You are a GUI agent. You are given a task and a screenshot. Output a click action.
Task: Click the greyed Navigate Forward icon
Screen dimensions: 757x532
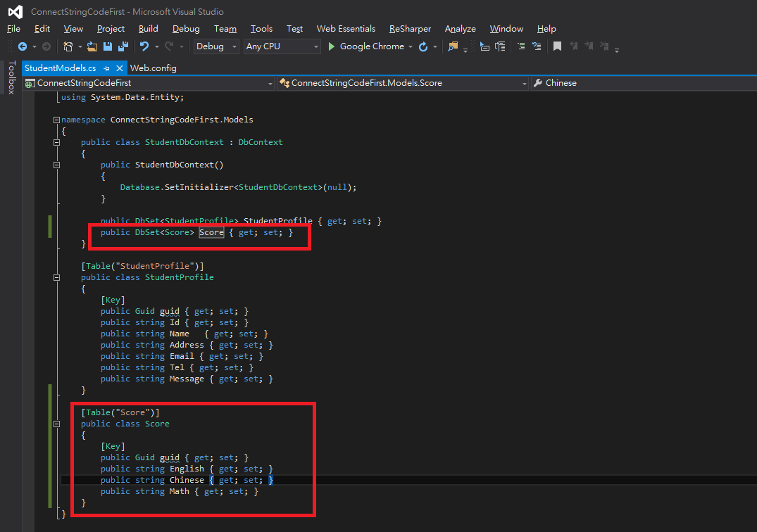[46, 46]
